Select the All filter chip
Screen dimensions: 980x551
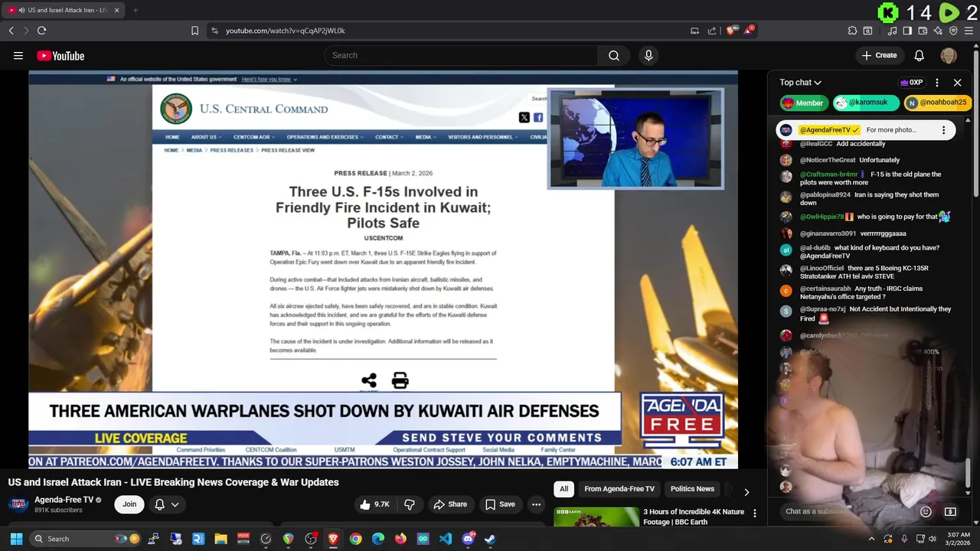click(x=563, y=489)
